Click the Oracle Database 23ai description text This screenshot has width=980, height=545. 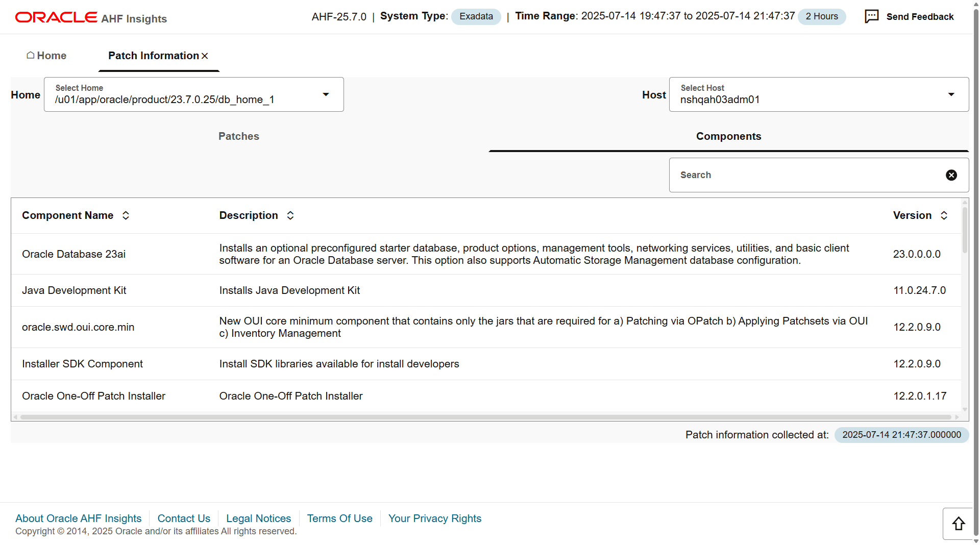coord(534,254)
